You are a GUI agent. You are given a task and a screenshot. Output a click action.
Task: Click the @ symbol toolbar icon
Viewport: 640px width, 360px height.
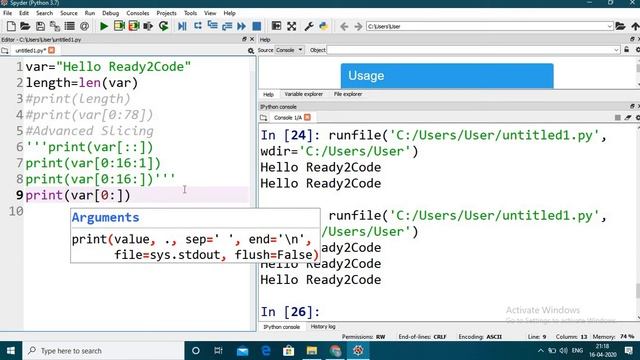tap(84, 26)
